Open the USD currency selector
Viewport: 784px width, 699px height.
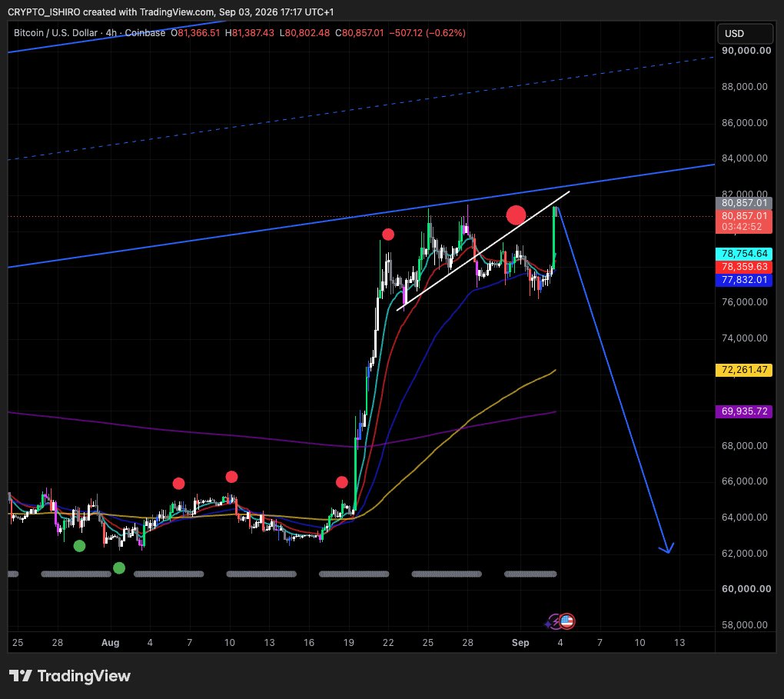tap(745, 34)
